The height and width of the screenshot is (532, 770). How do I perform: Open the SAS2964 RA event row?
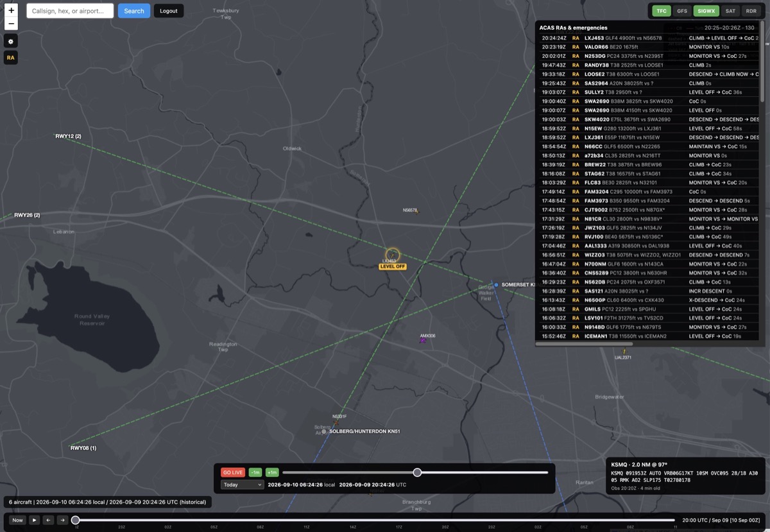tap(648, 83)
